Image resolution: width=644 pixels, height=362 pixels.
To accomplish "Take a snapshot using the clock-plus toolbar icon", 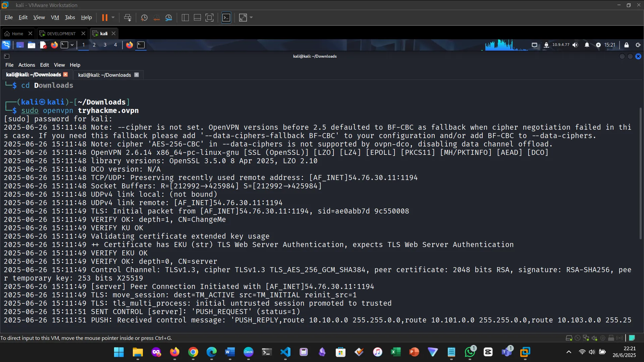I will point(144,17).
